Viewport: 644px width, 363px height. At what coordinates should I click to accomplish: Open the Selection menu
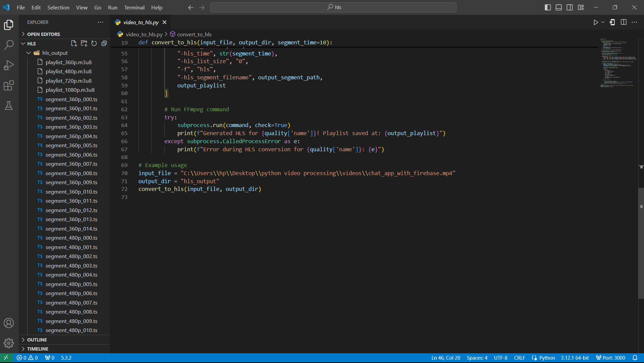tap(58, 7)
